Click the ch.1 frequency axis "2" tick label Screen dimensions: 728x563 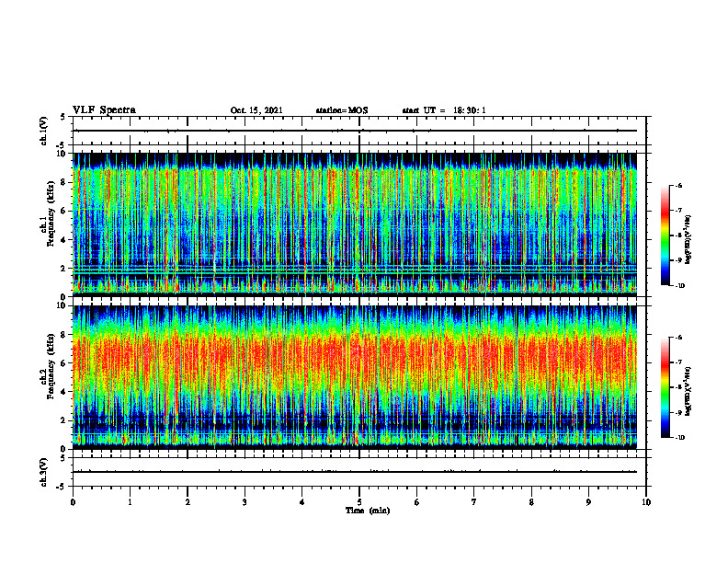(x=64, y=268)
